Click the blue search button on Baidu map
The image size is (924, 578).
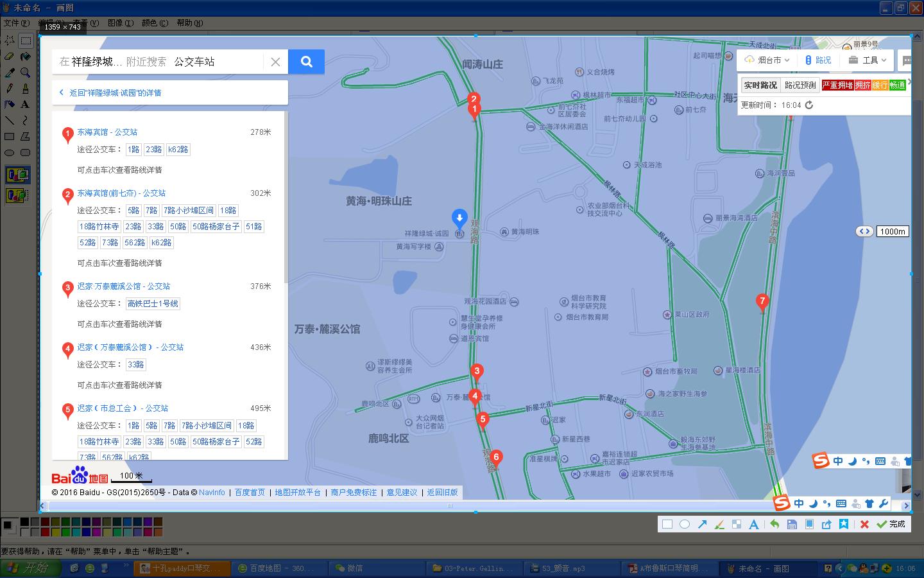[306, 62]
